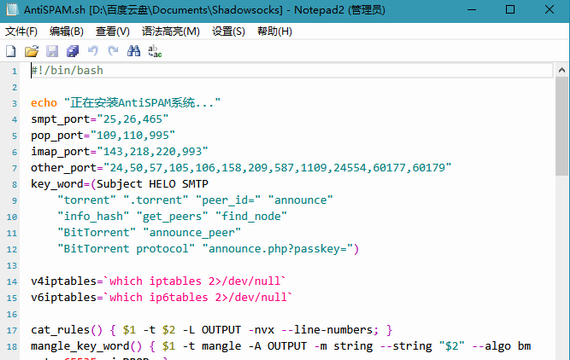This screenshot has height=360, width=570.
Task: Place cursor in the #!/bin/bash line
Action: pos(292,70)
